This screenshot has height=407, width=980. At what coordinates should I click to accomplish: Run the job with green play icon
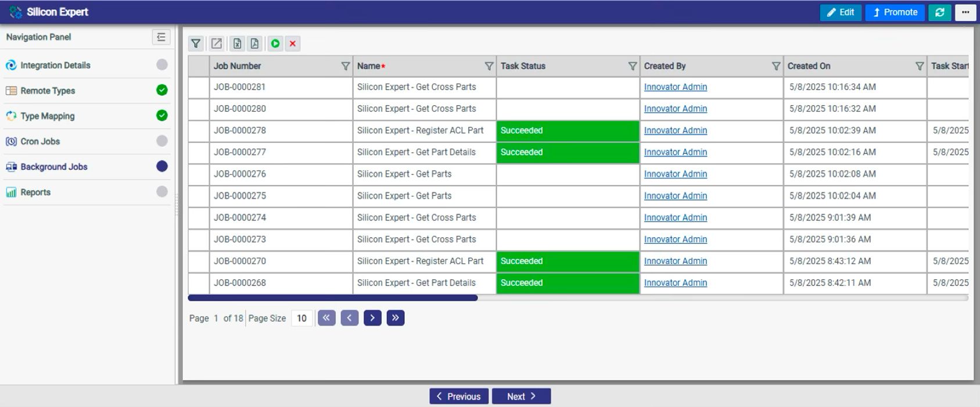click(275, 44)
